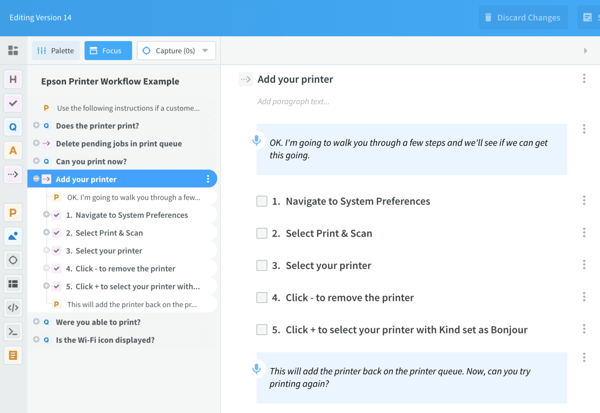
Task: Pick the code embed block icon
Action: pos(13,308)
